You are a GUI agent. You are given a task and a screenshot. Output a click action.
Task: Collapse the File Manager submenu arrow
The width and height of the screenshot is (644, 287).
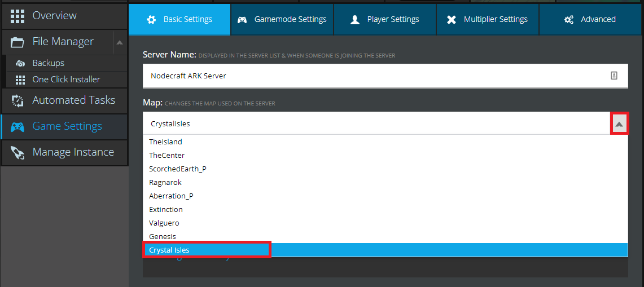click(120, 42)
